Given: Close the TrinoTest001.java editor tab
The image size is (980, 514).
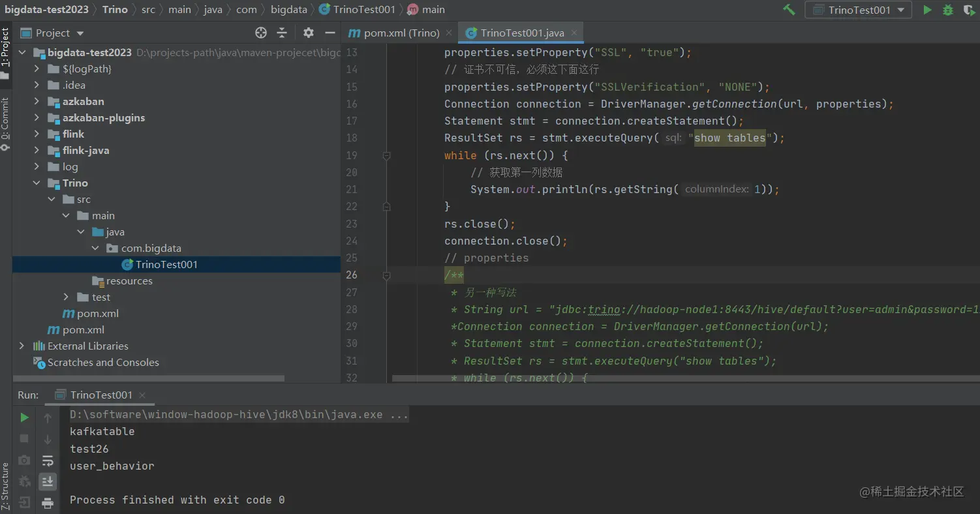Looking at the screenshot, I should click(574, 33).
